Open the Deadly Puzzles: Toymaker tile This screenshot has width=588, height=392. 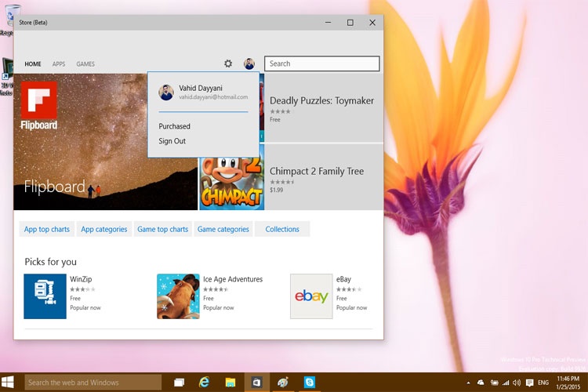324,108
